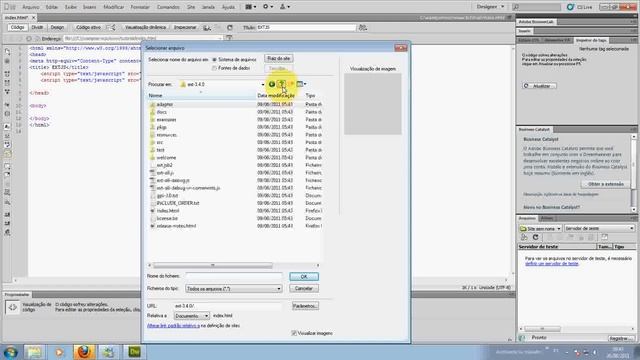
Task: Open the Relativa a Documento dropdown
Action: coord(191,316)
